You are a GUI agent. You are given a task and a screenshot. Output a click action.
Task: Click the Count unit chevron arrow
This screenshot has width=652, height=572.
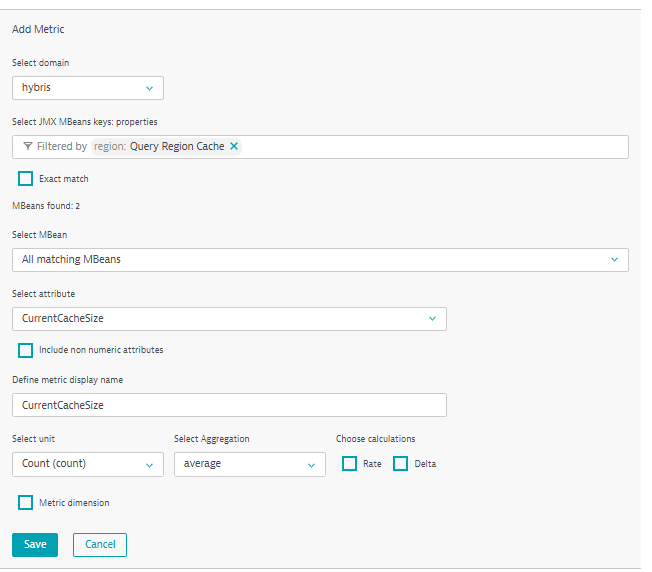click(149, 465)
